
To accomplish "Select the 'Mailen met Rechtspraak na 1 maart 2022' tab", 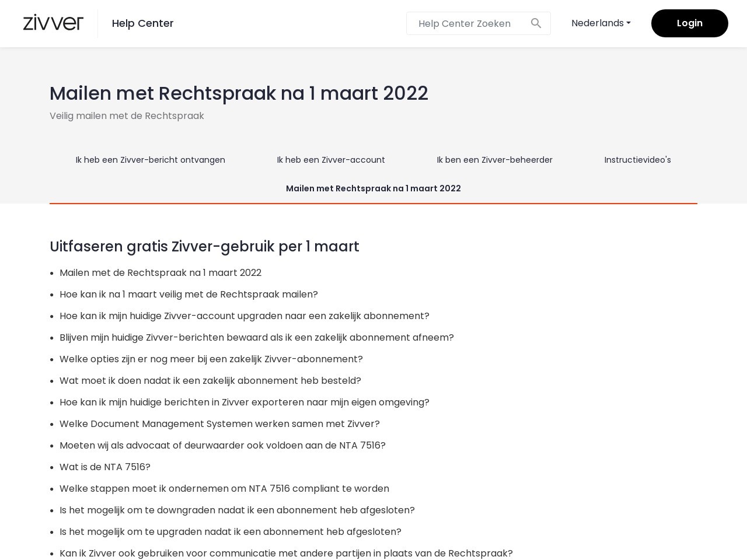I will click(373, 188).
